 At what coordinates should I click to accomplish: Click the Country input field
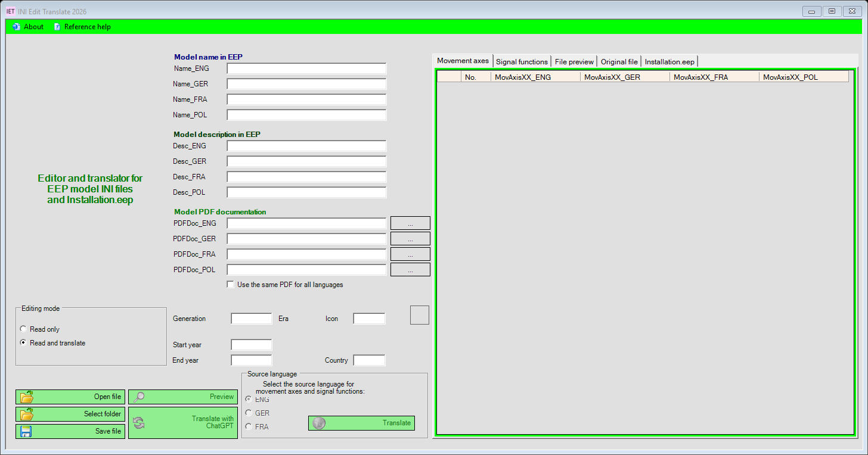pos(369,360)
